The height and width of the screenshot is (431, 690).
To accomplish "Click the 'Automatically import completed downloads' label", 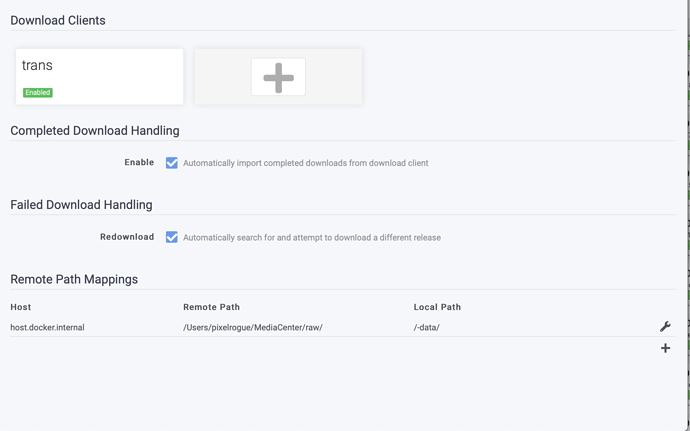I will tap(305, 163).
